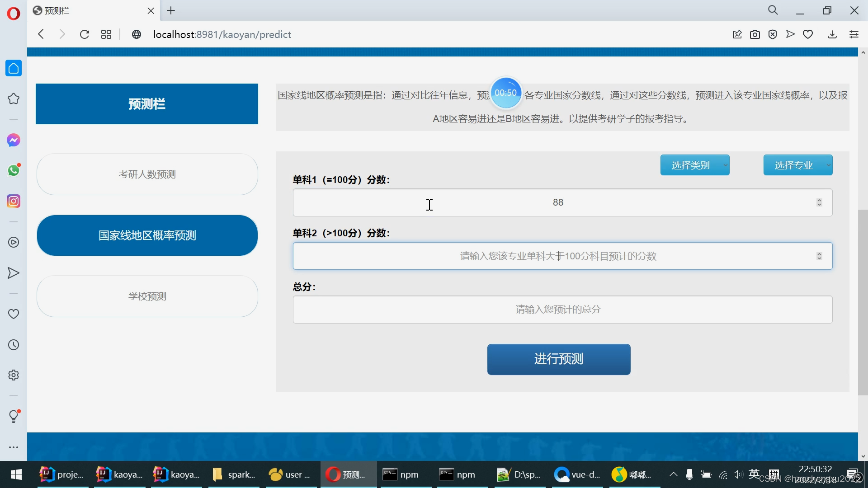Viewport: 868px width, 488px height.
Task: Reload the current page
Action: [84, 34]
